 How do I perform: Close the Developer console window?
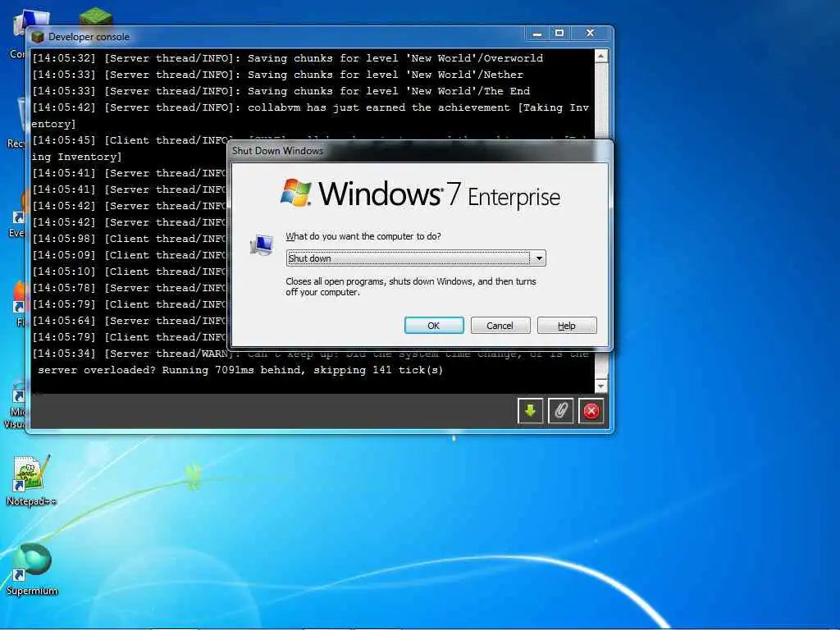pyautogui.click(x=591, y=33)
